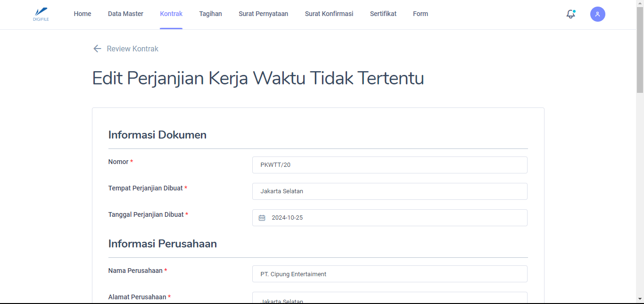This screenshot has height=304, width=644.
Task: Select the Kontrak tab
Action: click(x=171, y=14)
